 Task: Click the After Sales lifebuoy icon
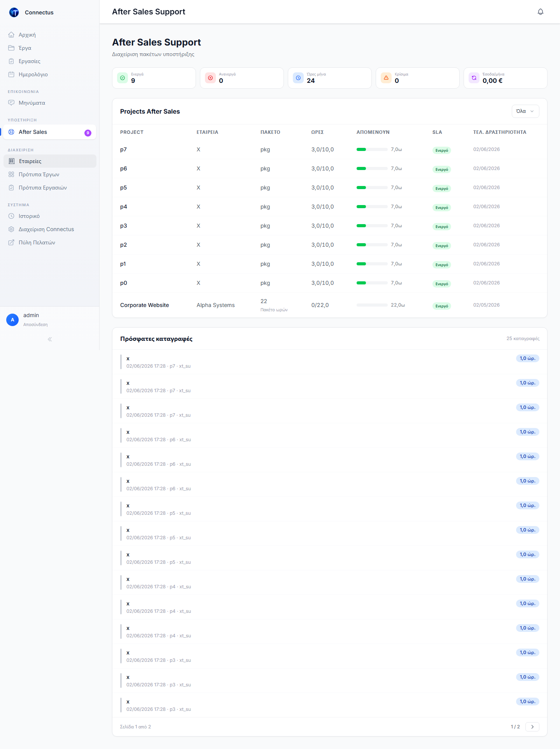(11, 132)
